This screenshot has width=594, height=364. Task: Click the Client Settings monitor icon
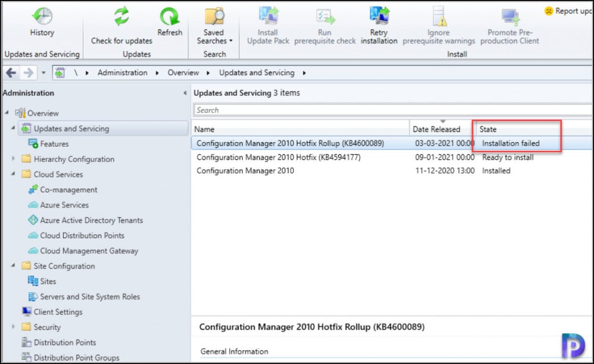(27, 311)
